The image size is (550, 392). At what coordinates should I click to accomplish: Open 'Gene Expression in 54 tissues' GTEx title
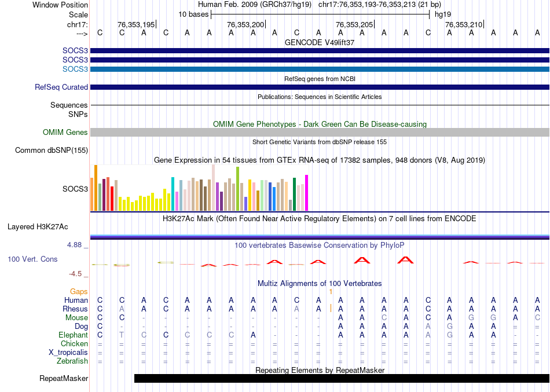(x=320, y=160)
